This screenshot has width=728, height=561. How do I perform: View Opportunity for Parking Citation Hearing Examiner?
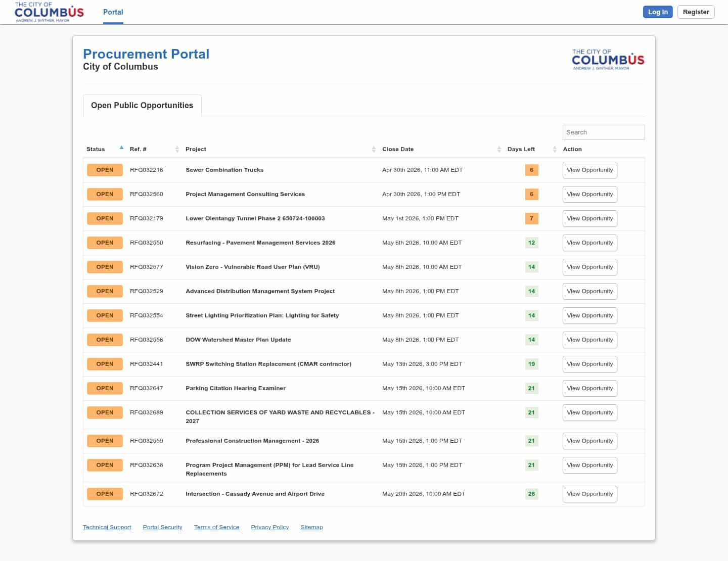[x=589, y=388]
